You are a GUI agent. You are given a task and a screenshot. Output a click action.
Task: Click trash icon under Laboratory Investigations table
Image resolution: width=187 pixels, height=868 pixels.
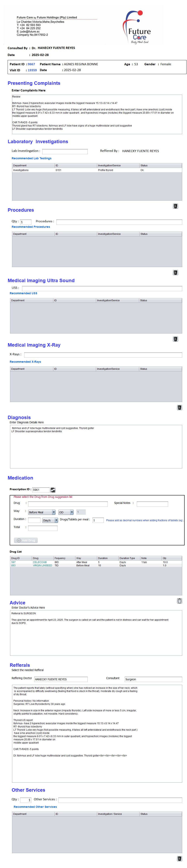point(175,206)
